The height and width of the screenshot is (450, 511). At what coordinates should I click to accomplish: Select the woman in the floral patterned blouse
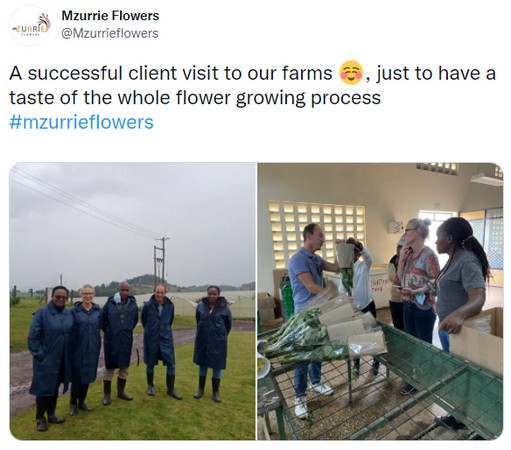point(417,280)
